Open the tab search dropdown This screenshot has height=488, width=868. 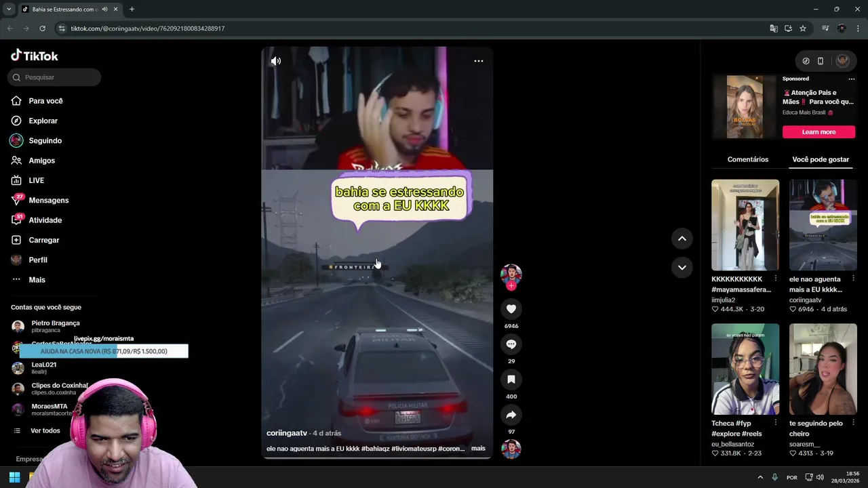pos(9,9)
